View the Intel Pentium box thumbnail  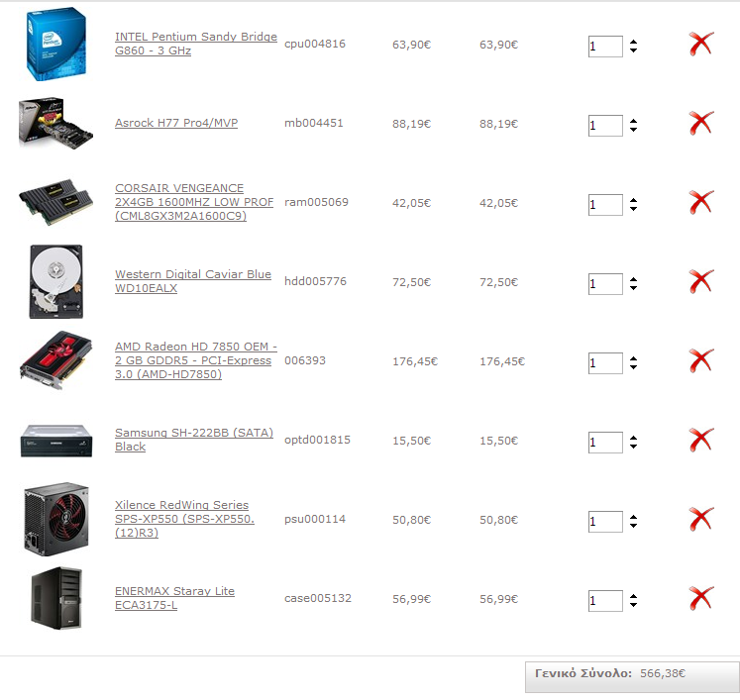56,44
